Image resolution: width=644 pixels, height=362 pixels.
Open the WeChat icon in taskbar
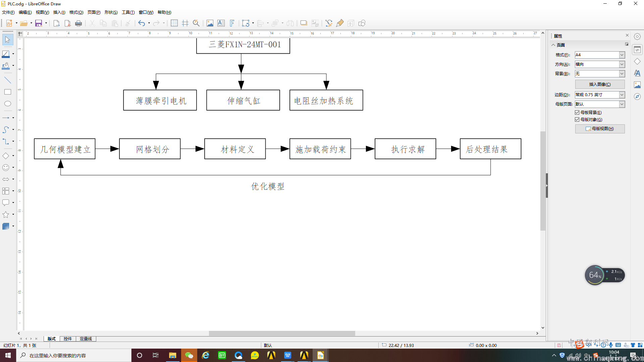click(x=189, y=355)
